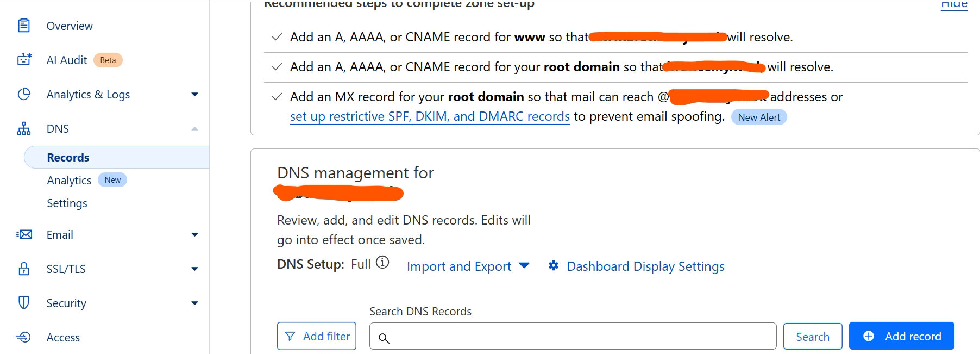This screenshot has width=980, height=354.
Task: Click the magnifier icon in search field
Action: (x=384, y=338)
